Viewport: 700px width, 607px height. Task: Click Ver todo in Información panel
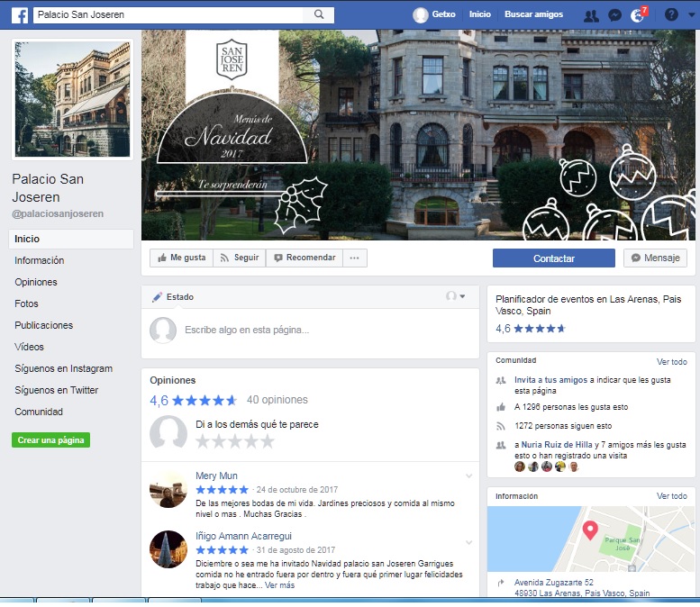671,496
